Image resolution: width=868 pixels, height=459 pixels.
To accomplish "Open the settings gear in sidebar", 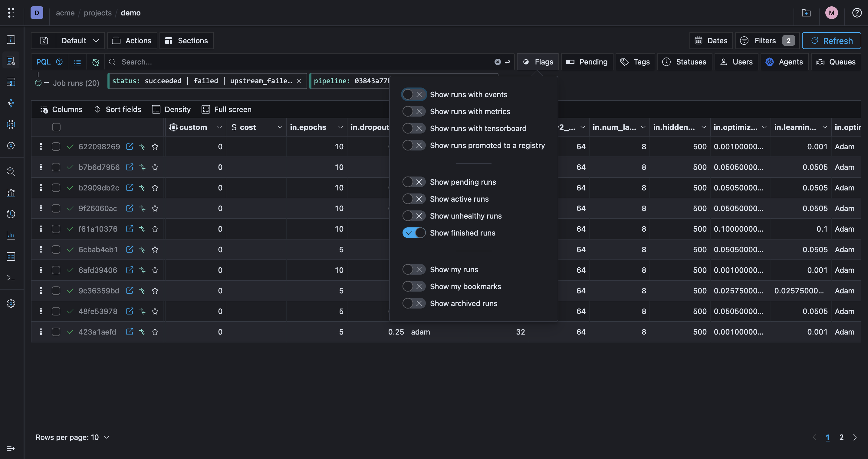I will pos(11,304).
